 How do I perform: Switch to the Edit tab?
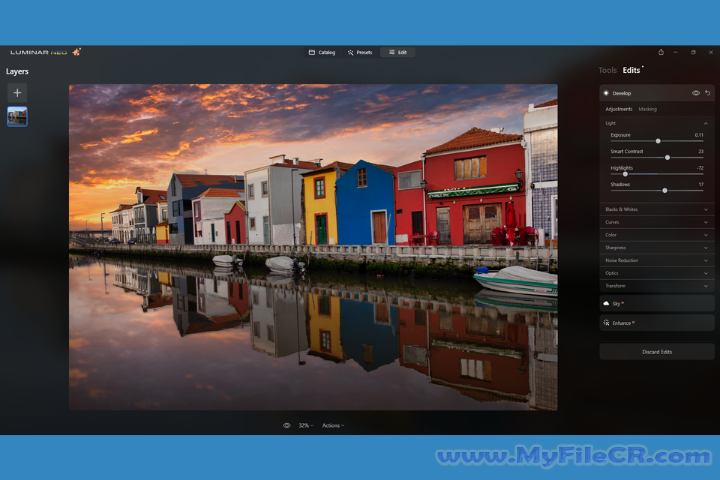(x=398, y=52)
